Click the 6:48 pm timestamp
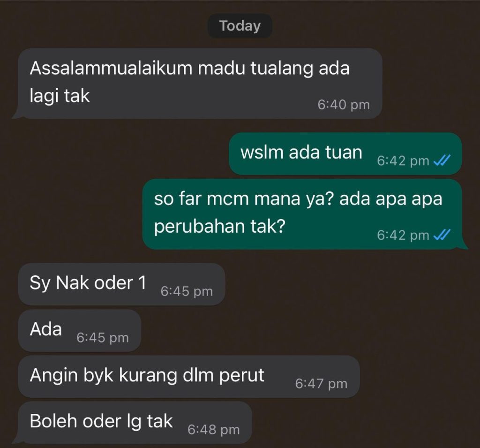This screenshot has height=448, width=480. coord(213,430)
